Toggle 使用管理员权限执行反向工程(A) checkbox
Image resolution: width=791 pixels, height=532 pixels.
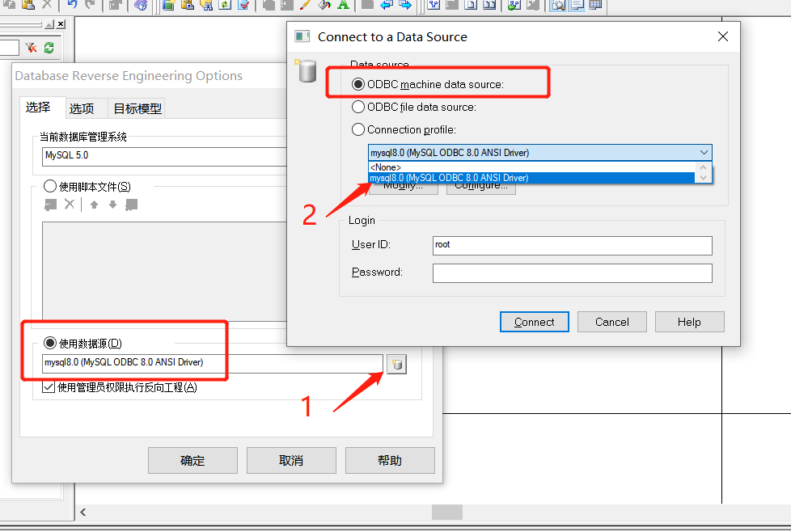pos(49,387)
